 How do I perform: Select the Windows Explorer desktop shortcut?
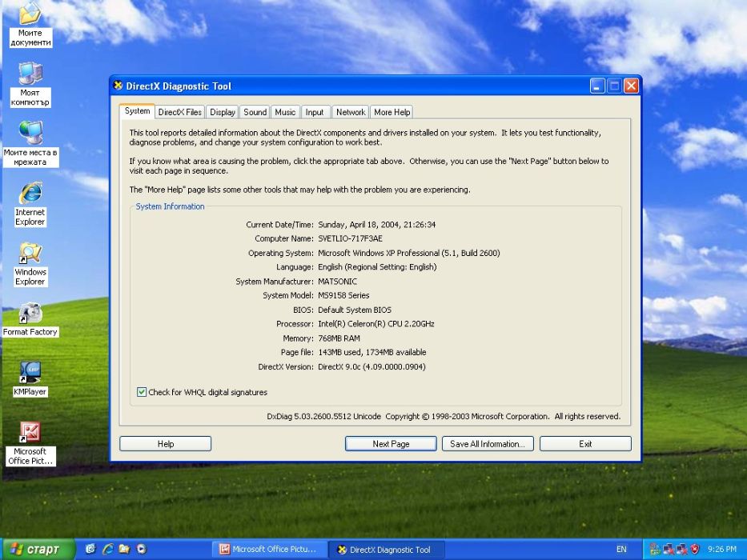pos(30,264)
